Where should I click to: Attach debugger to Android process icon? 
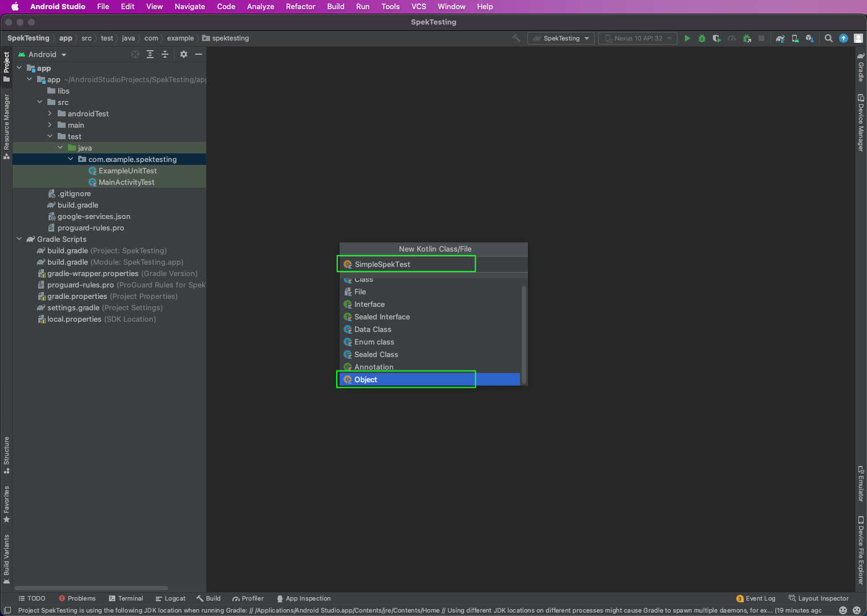click(747, 38)
